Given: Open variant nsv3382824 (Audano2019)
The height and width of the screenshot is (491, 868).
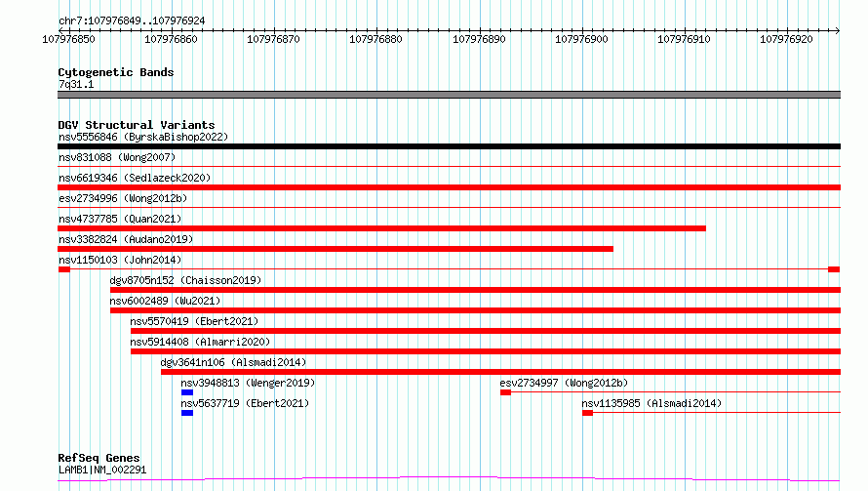Looking at the screenshot, I should (126, 239).
